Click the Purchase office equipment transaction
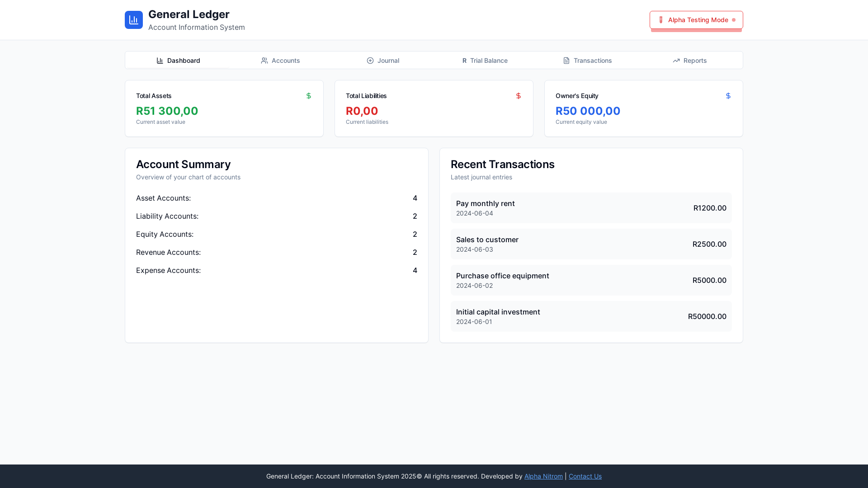Screen dimensions: 868x488 591,280
